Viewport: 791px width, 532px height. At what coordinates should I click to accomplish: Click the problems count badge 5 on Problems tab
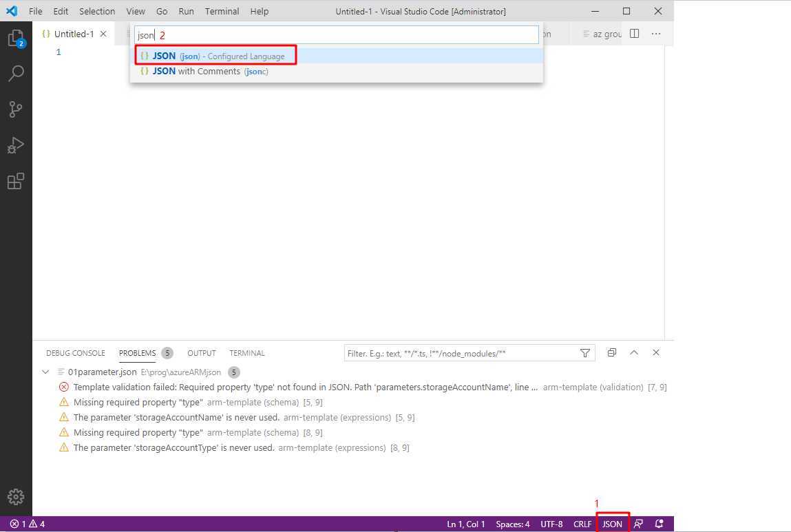pyautogui.click(x=167, y=353)
